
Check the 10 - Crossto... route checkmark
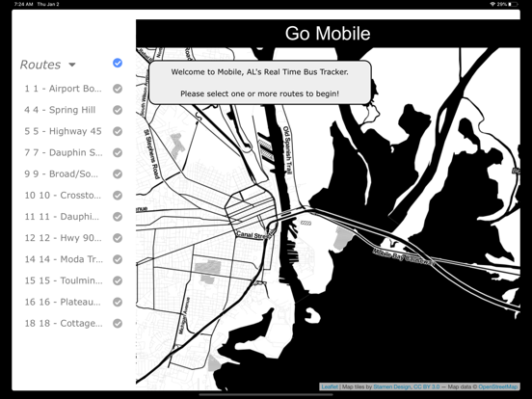(118, 196)
